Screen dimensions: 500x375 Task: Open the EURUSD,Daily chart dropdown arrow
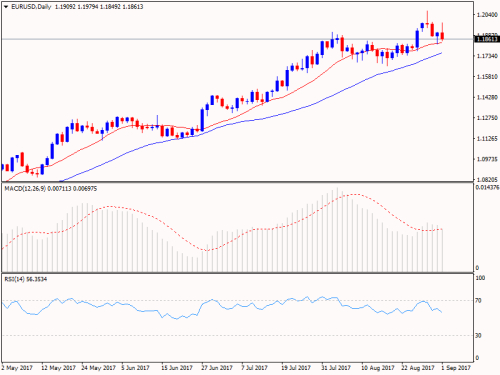(x=6, y=7)
